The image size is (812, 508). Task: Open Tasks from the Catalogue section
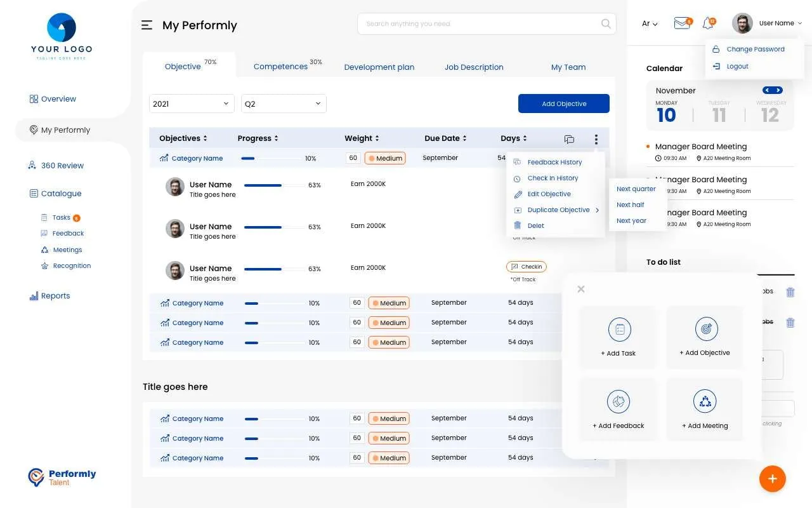60,217
